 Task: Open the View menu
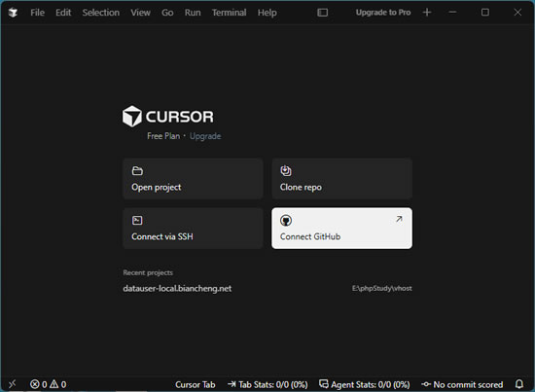point(140,13)
